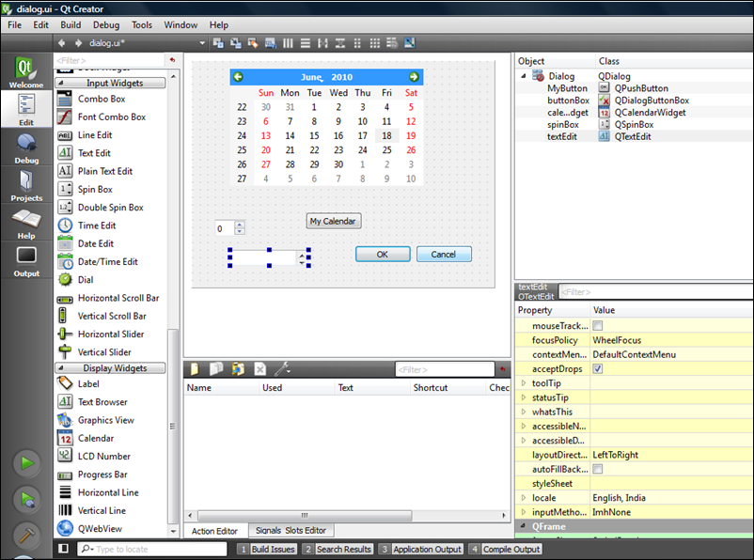This screenshot has height=560, width=754.
Task: Go to previous month in calendar
Action: point(239,77)
